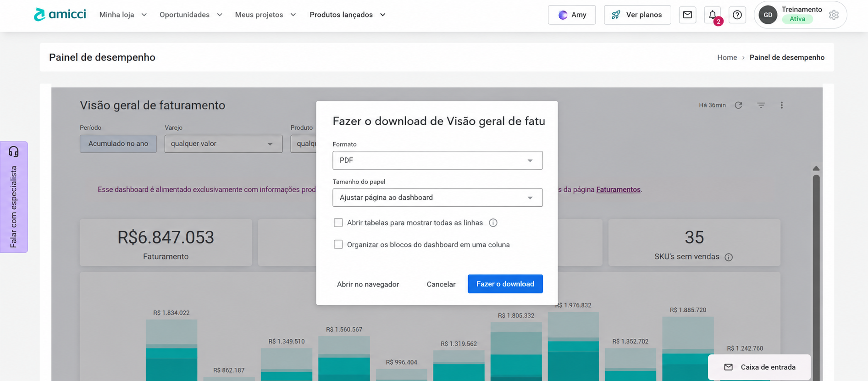Choose Abrir no navegador
The height and width of the screenshot is (381, 868).
tap(368, 284)
